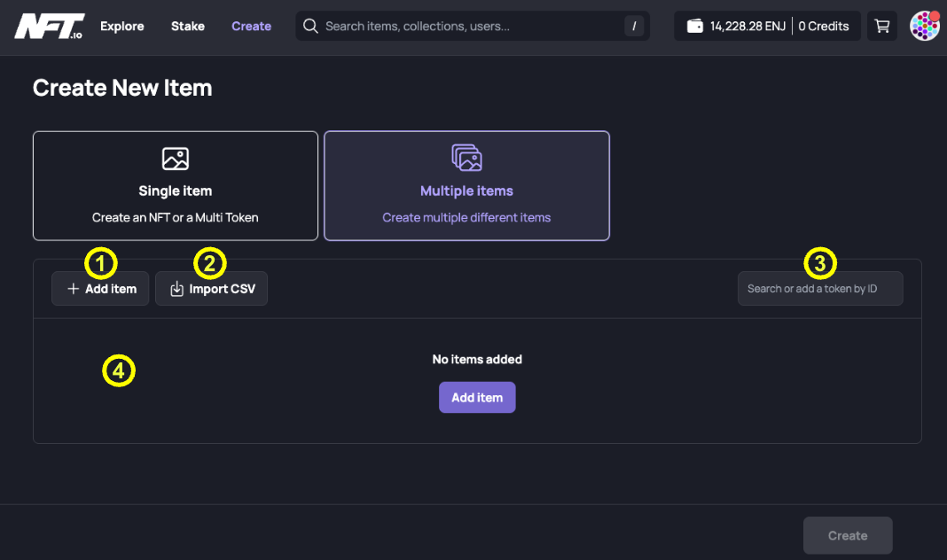Click the token ID search field

(x=819, y=288)
